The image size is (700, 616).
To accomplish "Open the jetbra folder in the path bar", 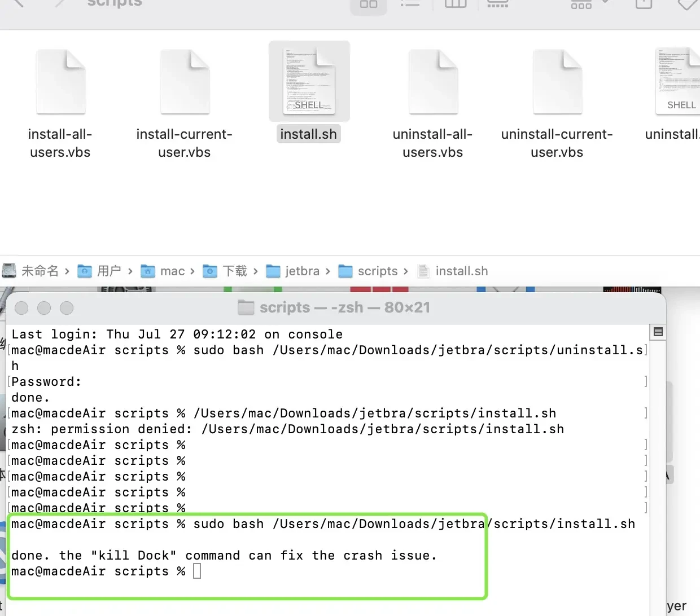I will [x=293, y=271].
